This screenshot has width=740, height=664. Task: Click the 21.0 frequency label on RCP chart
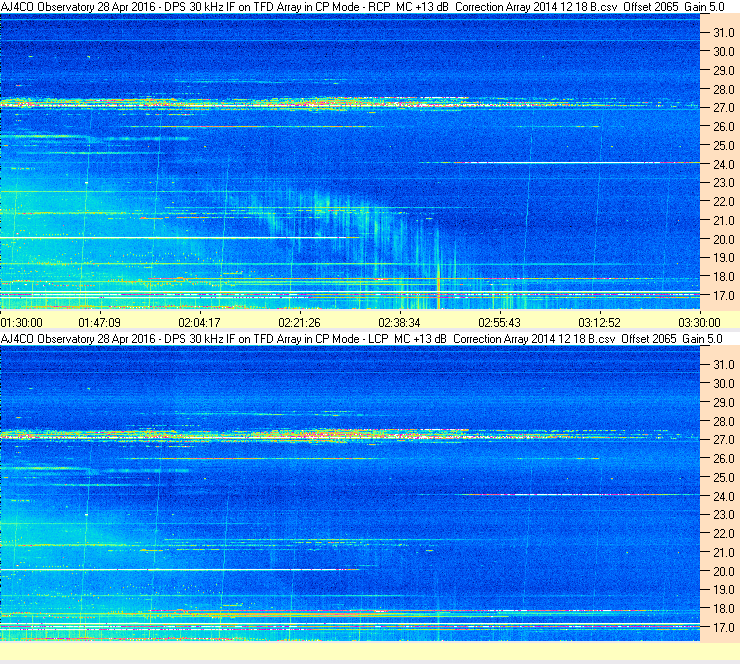click(x=723, y=220)
